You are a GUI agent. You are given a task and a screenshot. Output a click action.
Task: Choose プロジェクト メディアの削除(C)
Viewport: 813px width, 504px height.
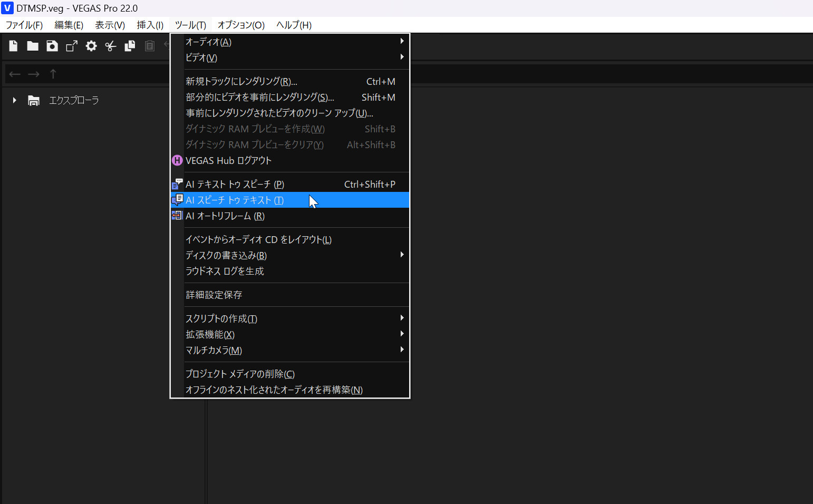(290, 374)
